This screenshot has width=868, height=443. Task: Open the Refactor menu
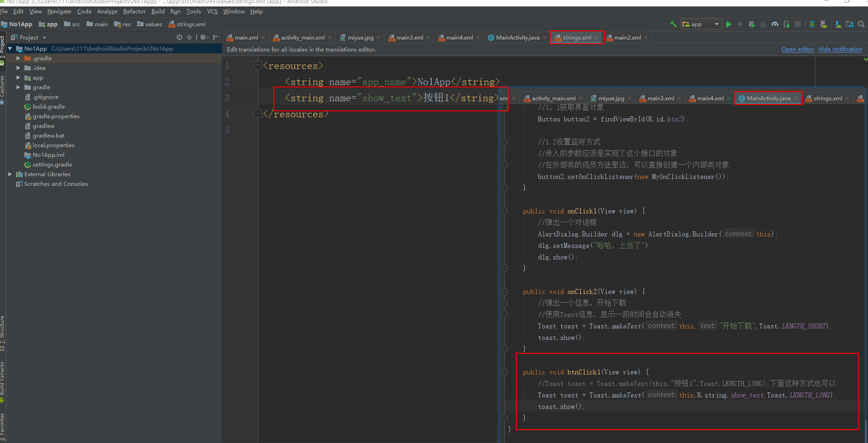click(134, 12)
